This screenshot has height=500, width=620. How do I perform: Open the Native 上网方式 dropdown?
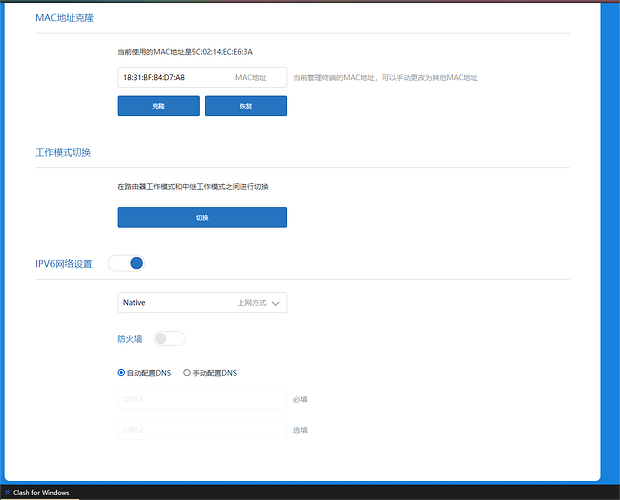(x=202, y=302)
